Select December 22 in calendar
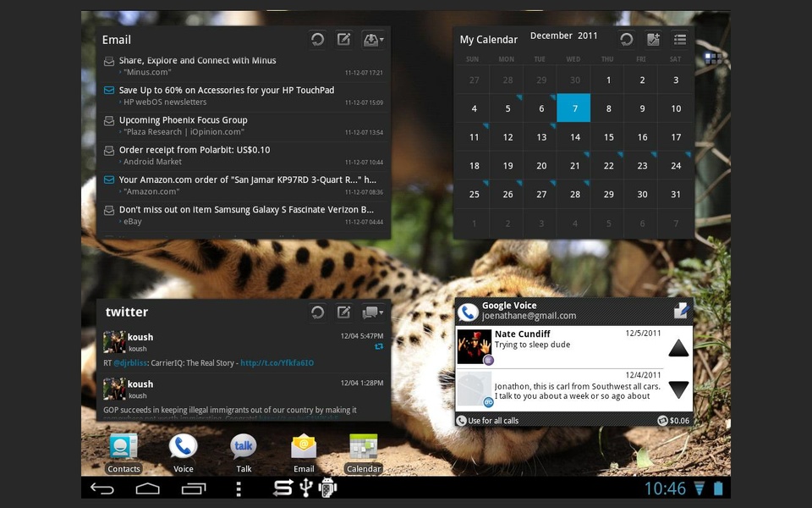This screenshot has width=812, height=508. pos(607,165)
